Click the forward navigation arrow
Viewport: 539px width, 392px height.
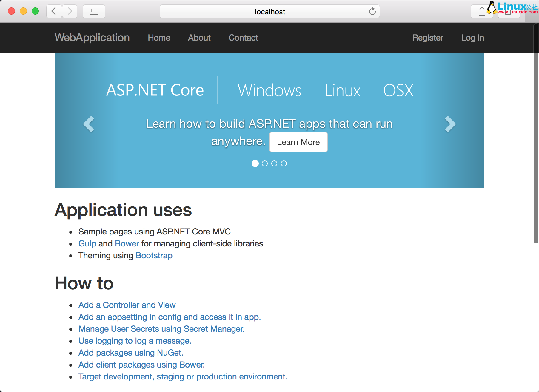(x=70, y=11)
